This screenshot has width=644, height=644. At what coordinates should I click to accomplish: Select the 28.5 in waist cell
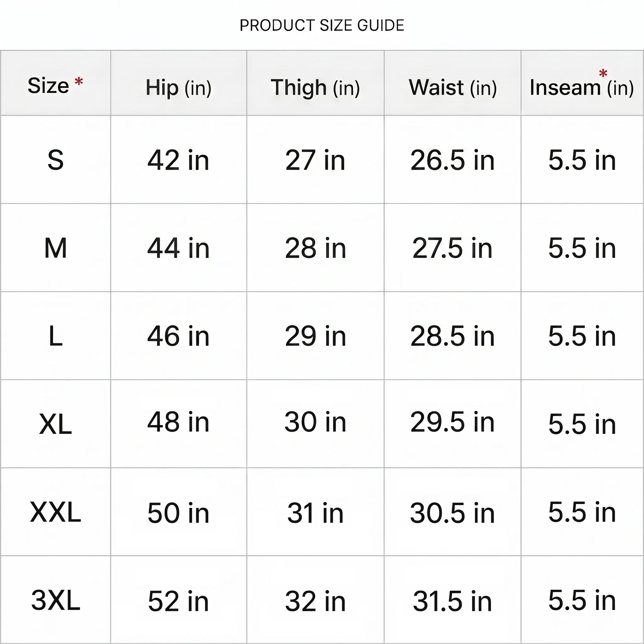(x=452, y=336)
